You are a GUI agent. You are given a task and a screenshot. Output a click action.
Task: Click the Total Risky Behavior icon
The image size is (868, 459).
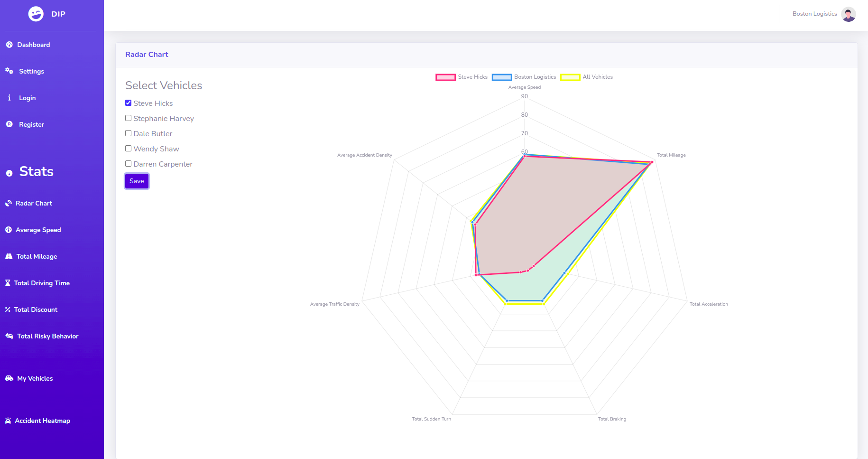9,336
